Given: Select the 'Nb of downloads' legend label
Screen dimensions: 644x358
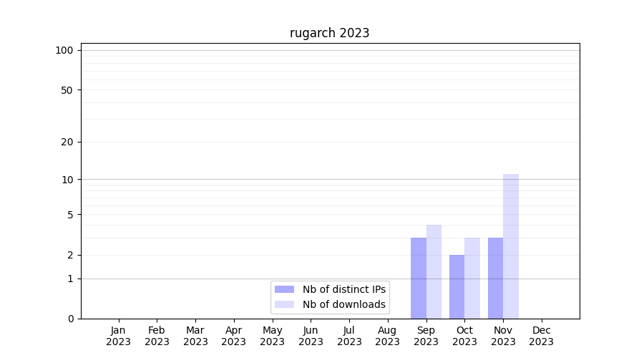Looking at the screenshot, I should 343,304.
